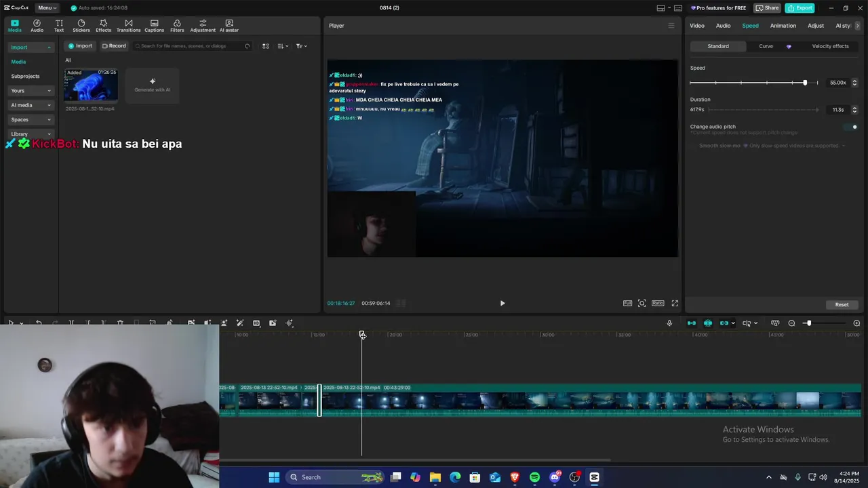
Task: Open the Adjustment panel
Action: point(203,26)
